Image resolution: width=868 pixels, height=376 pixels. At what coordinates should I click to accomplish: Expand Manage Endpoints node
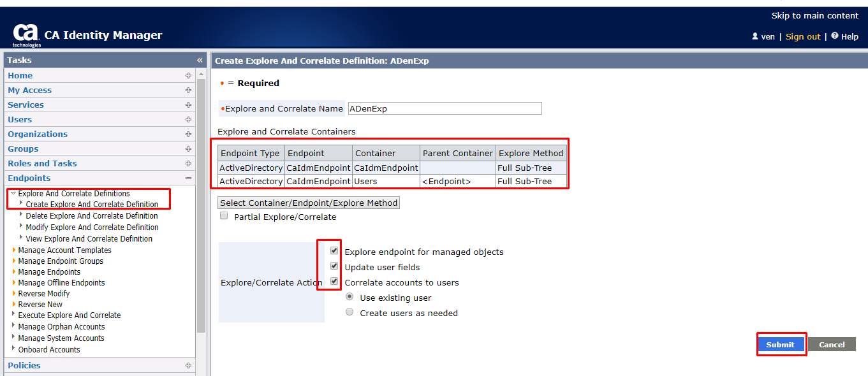13,271
